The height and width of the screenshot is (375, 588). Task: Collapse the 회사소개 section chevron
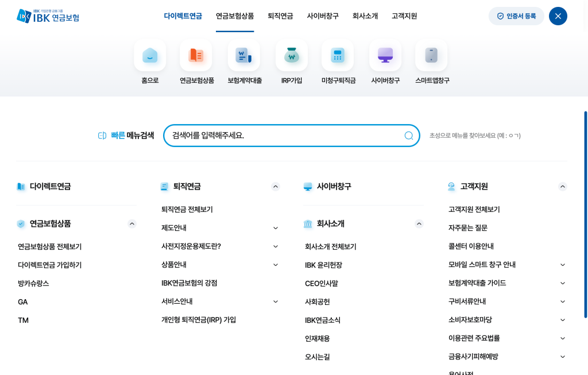click(419, 224)
